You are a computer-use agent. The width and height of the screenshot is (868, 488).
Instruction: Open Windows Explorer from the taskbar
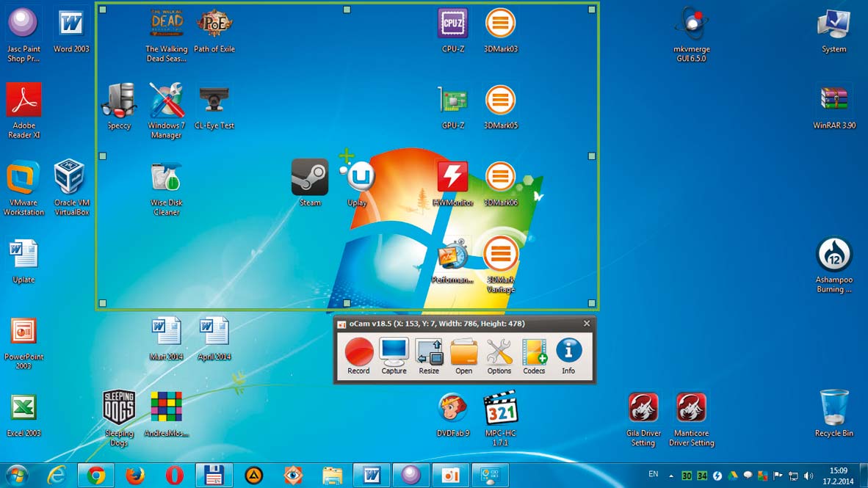pos(332,476)
